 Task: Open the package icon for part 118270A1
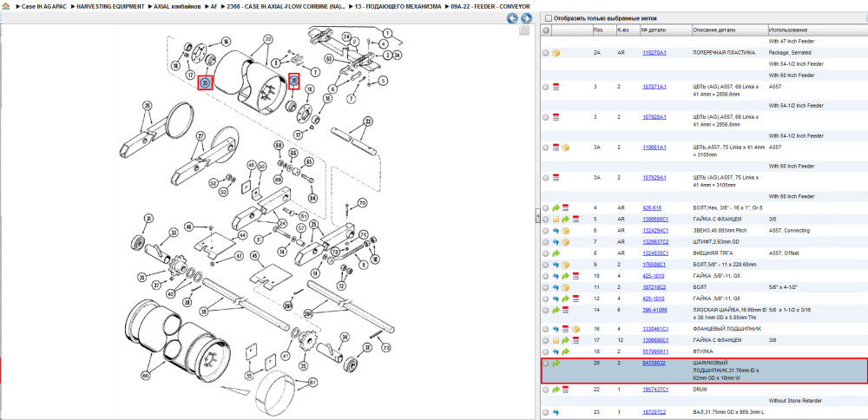point(556,53)
